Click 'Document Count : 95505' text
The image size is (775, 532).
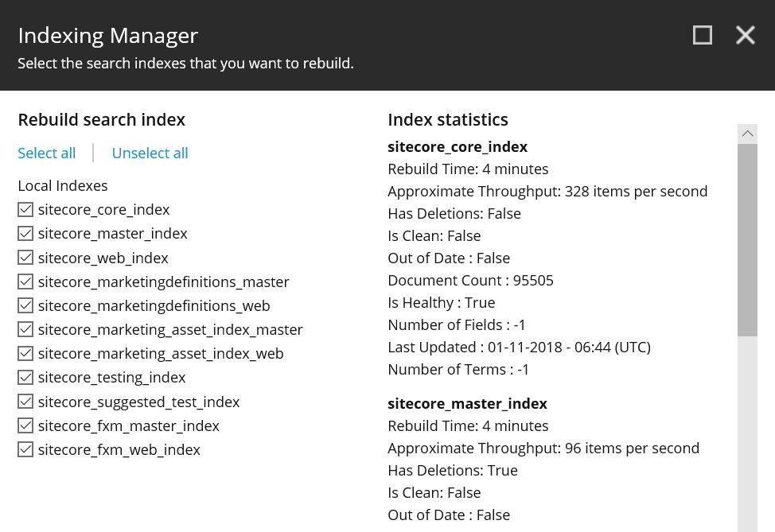470,280
